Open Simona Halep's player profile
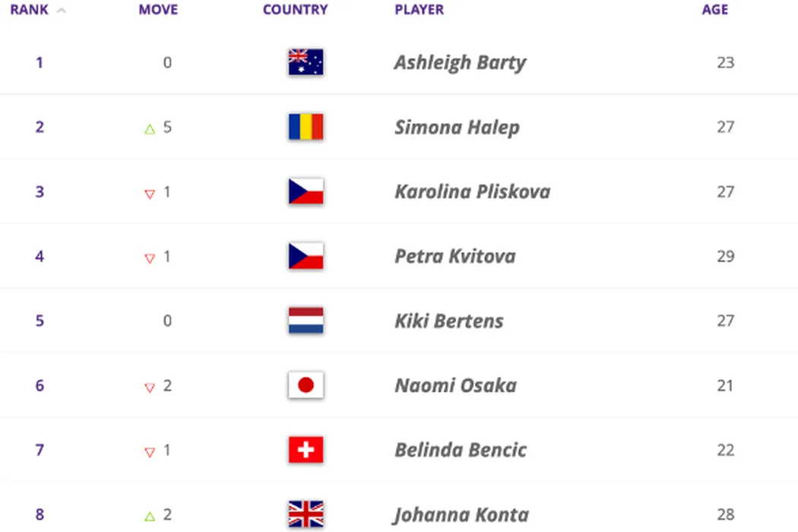This screenshot has width=798, height=532. coord(457,127)
